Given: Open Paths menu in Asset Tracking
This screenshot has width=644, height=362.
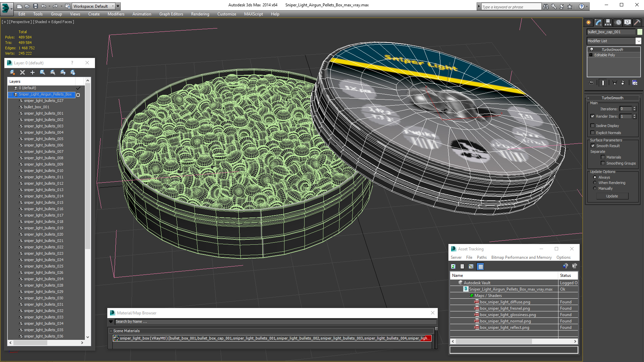Looking at the screenshot, I should point(482,257).
